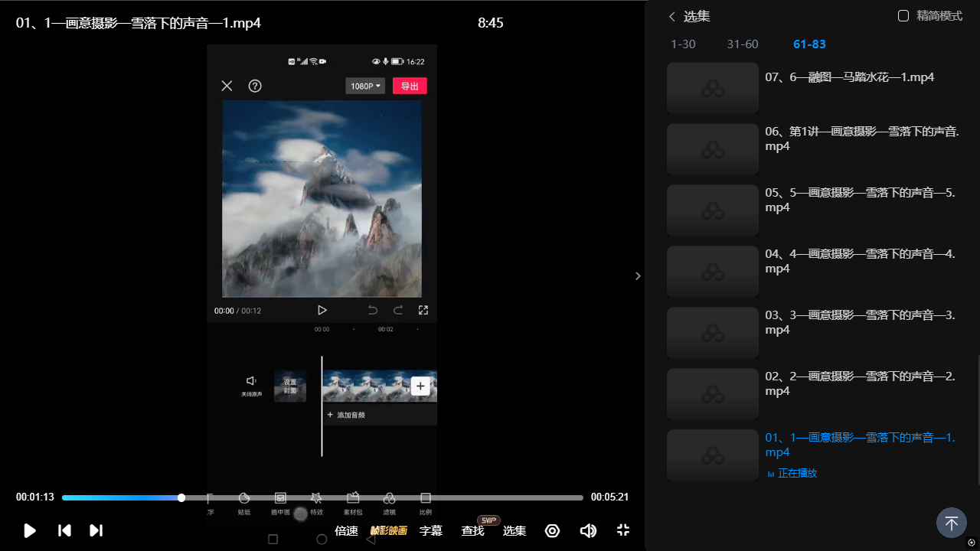This screenshot has width=980, height=551.
Task: Click the help question mark icon in video
Action: point(255,86)
